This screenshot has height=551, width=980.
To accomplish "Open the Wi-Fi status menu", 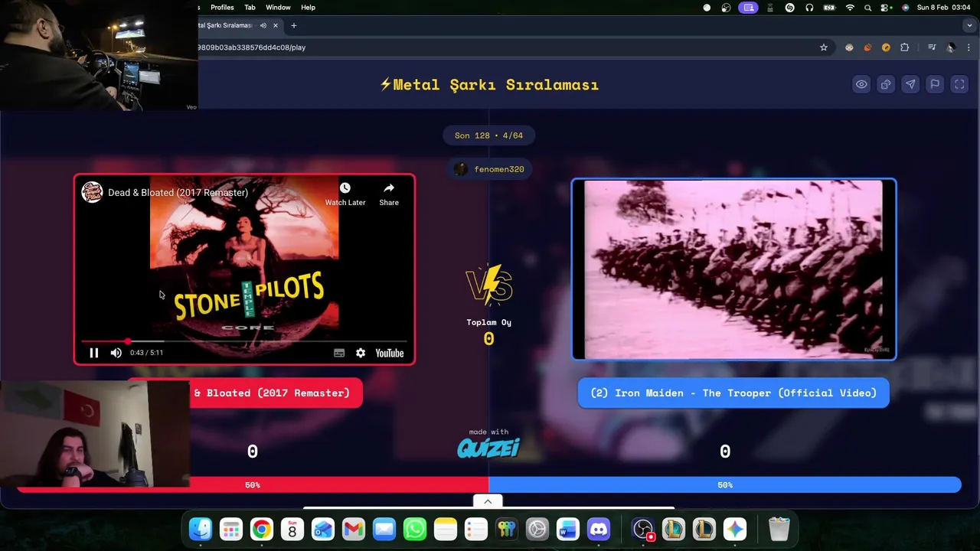I will click(850, 8).
